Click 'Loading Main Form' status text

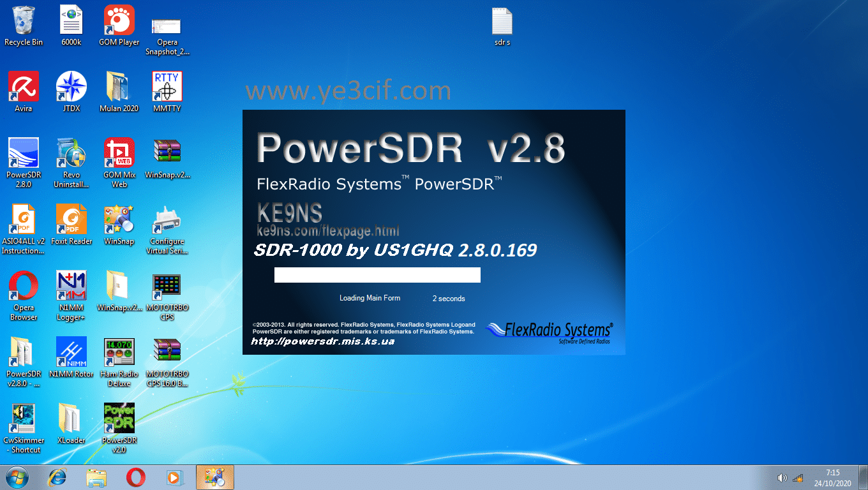point(370,298)
